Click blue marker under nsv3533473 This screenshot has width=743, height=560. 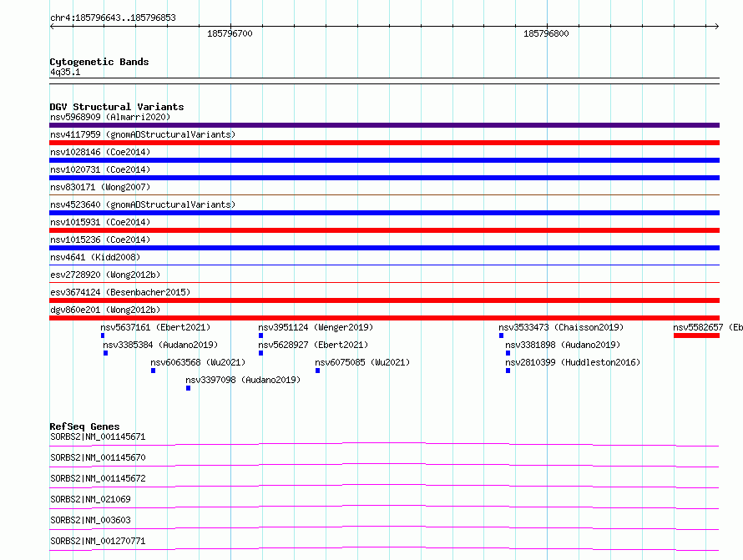pos(501,335)
